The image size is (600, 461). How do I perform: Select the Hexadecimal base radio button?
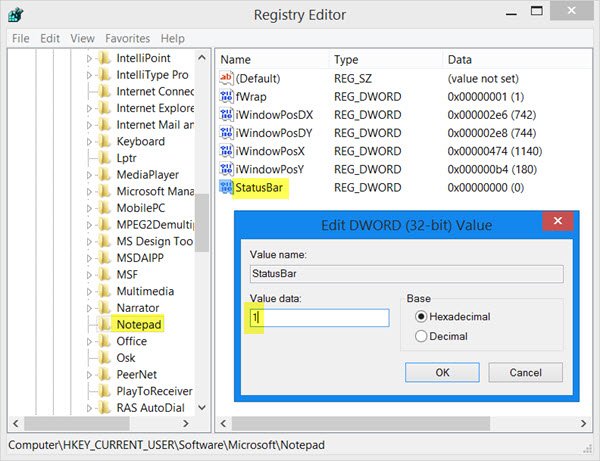(x=421, y=317)
